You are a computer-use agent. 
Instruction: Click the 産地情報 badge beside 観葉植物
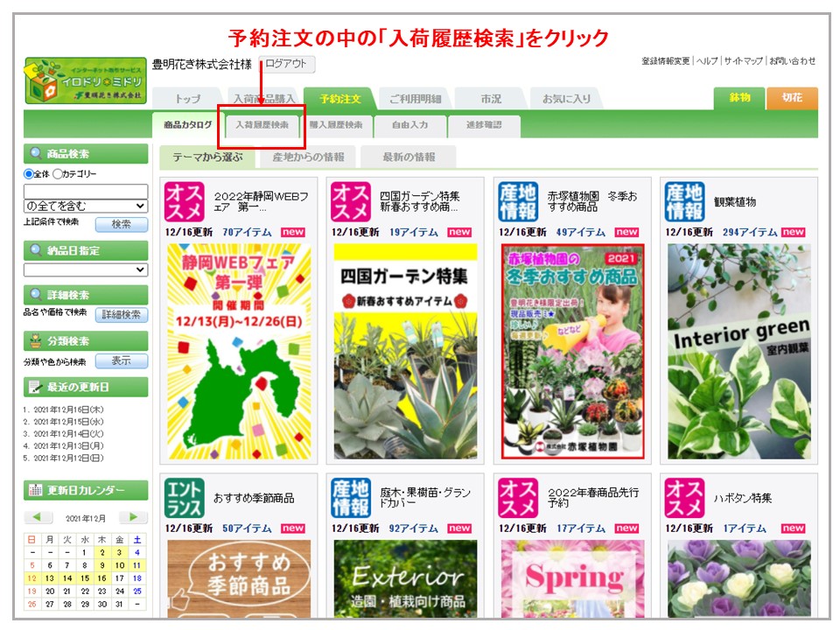point(684,202)
